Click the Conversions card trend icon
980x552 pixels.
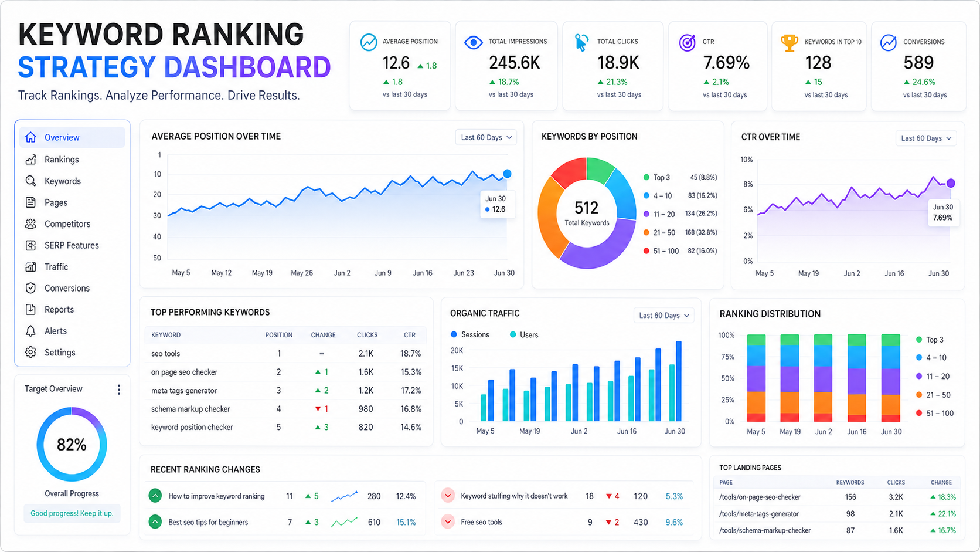889,42
